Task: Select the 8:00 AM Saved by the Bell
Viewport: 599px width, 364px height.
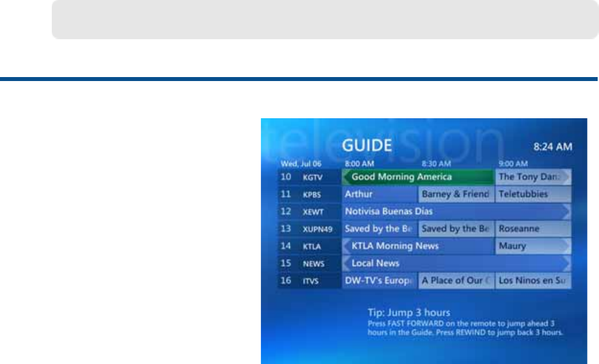Action: pos(379,228)
